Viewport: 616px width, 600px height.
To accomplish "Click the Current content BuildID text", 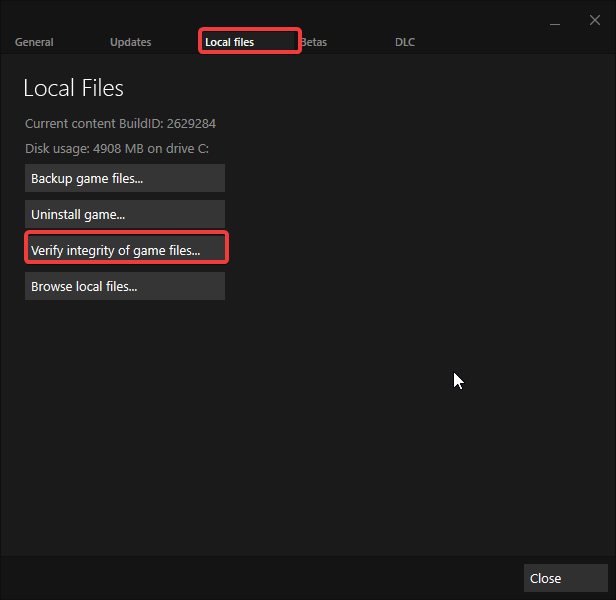I will point(120,124).
